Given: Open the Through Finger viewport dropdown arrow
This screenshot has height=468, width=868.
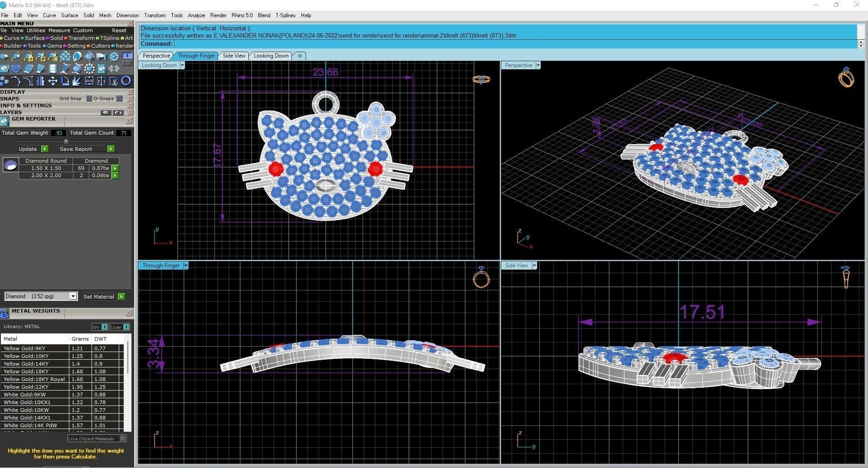Looking at the screenshot, I should tap(186, 265).
